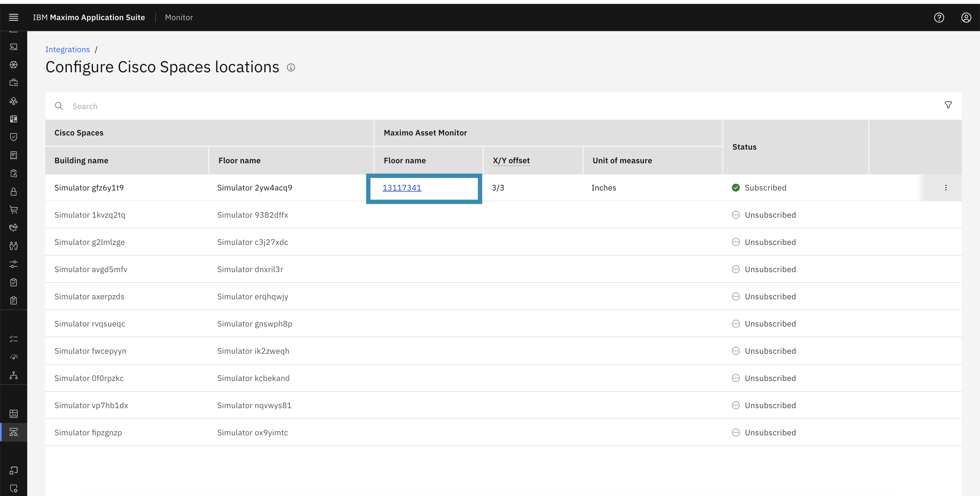The width and height of the screenshot is (980, 496).
Task: Click the sidebar clipboard-with-lock icon
Action: click(x=14, y=173)
